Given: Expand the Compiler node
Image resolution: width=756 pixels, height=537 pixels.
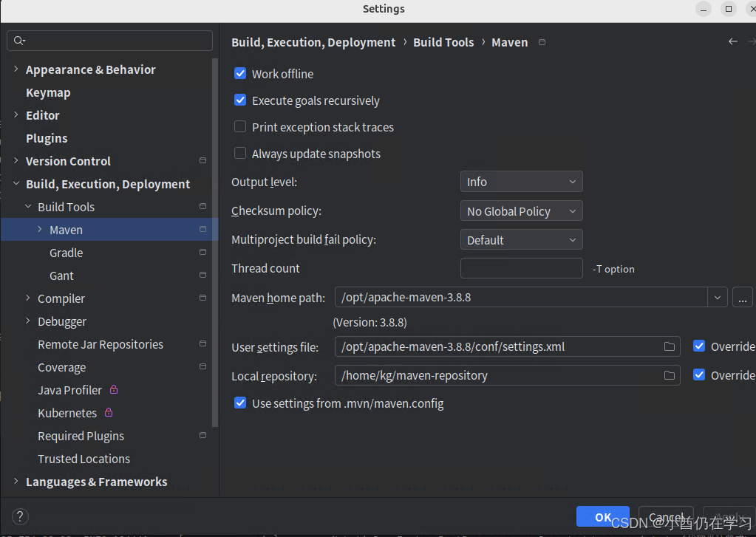Looking at the screenshot, I should pos(28,298).
